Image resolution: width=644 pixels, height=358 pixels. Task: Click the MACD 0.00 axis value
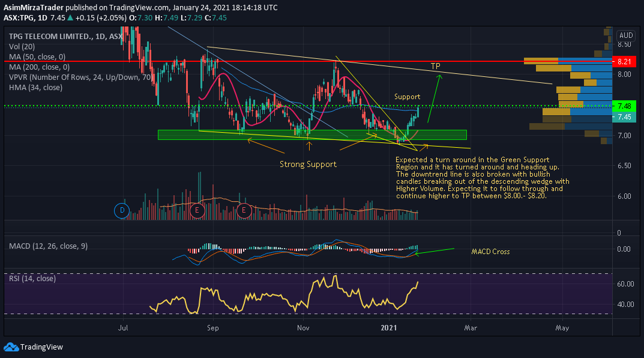[x=624, y=249]
